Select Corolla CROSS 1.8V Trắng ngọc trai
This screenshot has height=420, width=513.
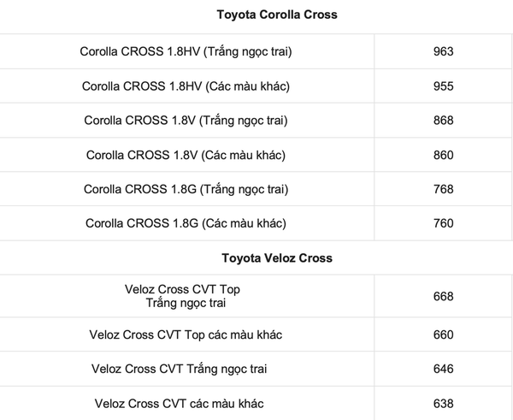(186, 121)
